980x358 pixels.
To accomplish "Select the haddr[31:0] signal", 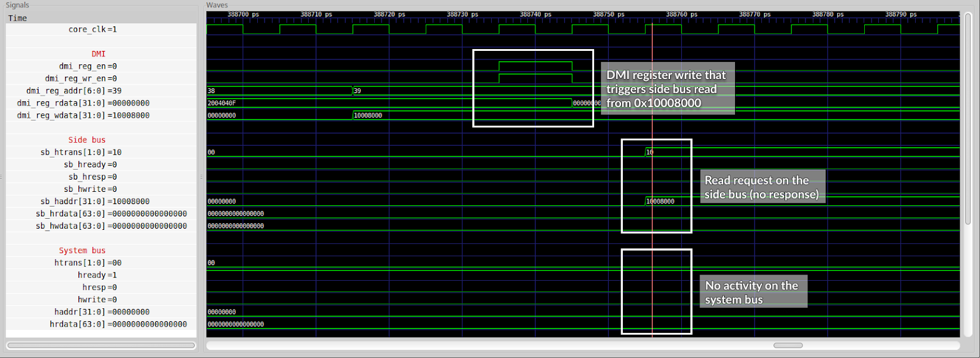I will click(101, 311).
